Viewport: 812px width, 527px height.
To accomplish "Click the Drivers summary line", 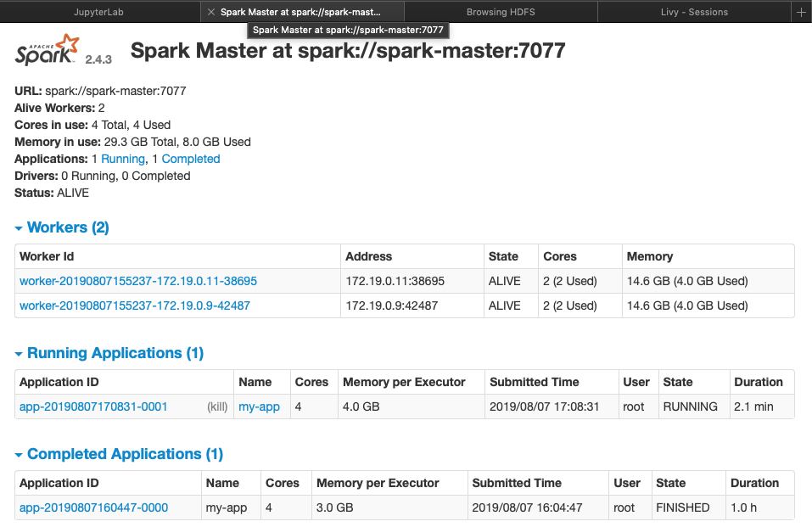I will tap(103, 176).
